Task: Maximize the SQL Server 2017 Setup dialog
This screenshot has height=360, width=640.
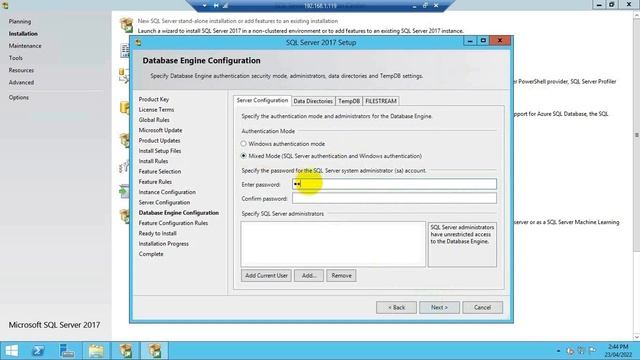Action: coord(483,41)
